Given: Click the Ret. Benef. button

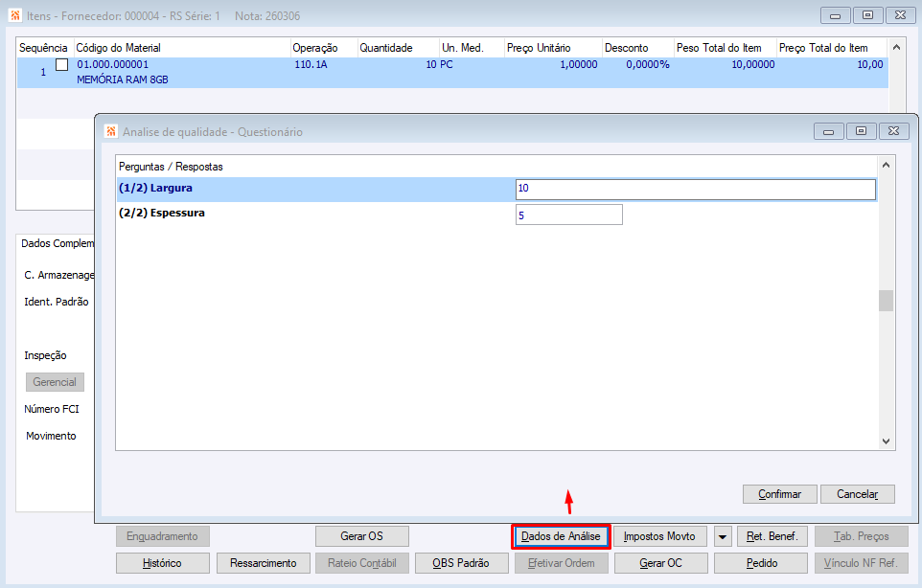Looking at the screenshot, I should point(772,536).
